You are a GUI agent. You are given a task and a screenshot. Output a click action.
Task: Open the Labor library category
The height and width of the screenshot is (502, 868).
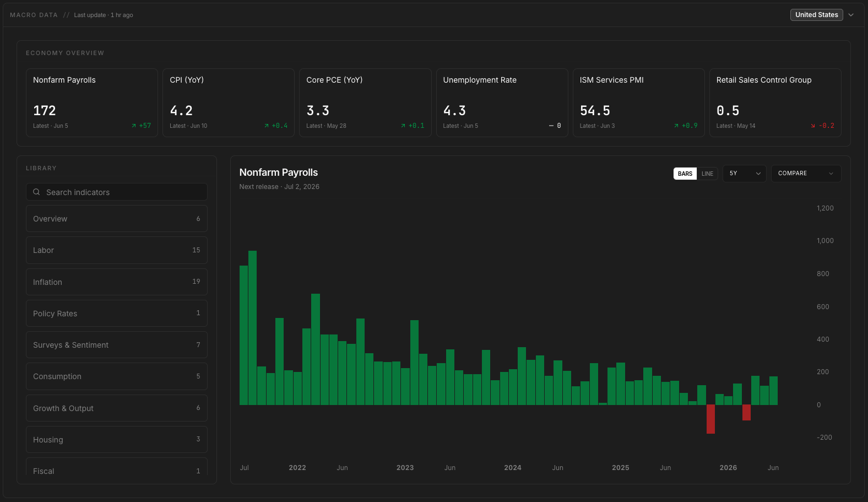coord(117,250)
